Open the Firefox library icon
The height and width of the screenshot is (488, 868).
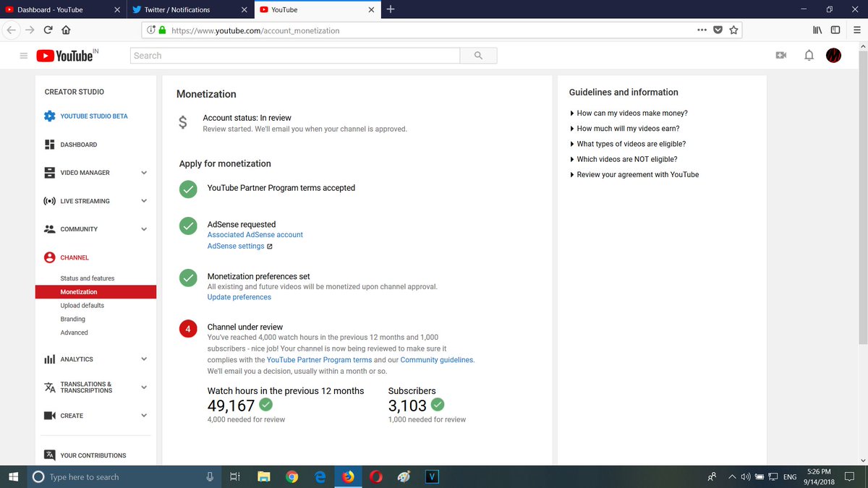[x=818, y=30]
